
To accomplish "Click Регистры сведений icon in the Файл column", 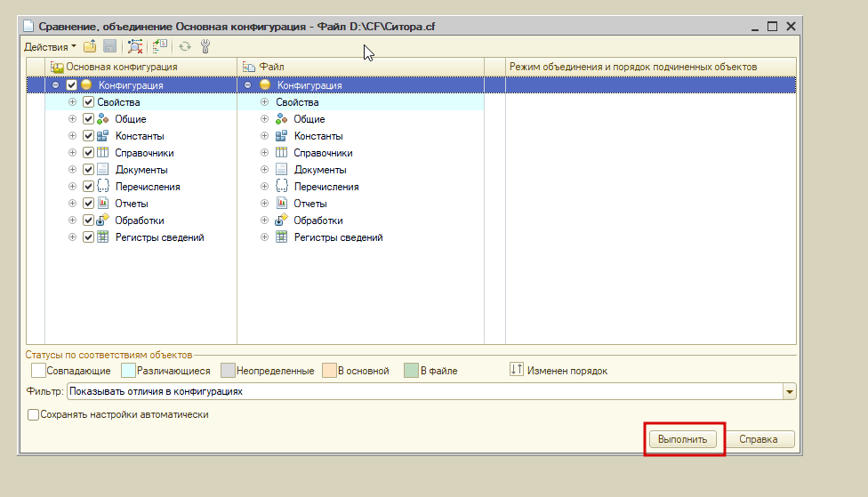I will (281, 236).
